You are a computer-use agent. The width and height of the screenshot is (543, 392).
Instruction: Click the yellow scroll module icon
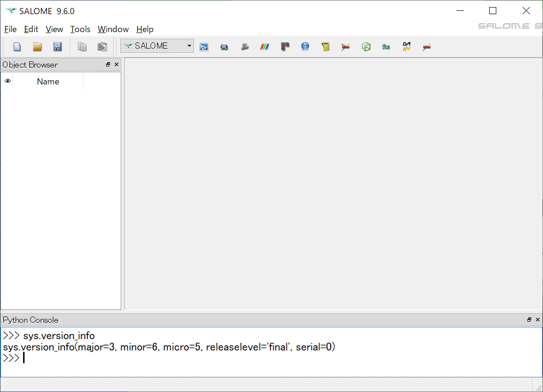click(326, 46)
